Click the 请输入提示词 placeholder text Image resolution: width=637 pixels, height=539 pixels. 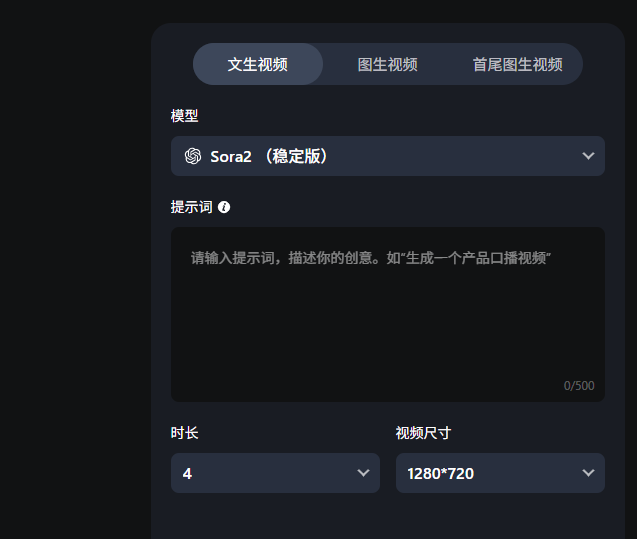371,258
